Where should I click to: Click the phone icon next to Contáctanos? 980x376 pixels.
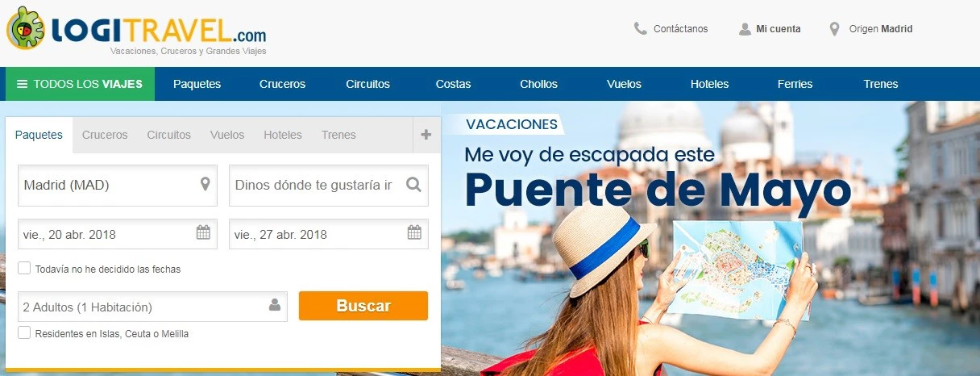[x=641, y=29]
